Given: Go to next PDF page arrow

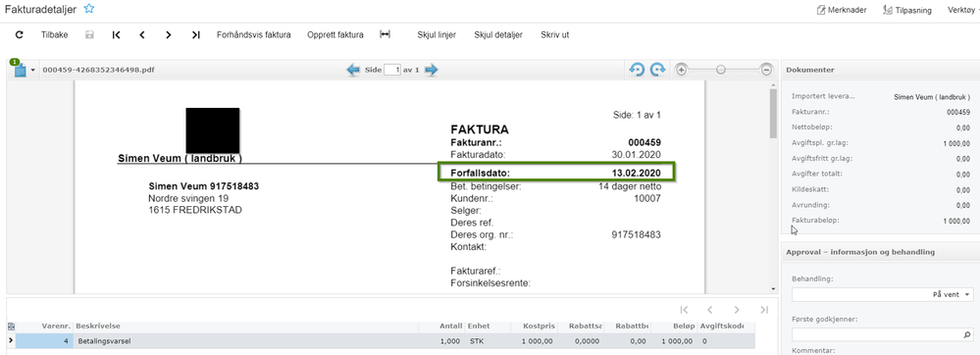Looking at the screenshot, I should pyautogui.click(x=432, y=70).
